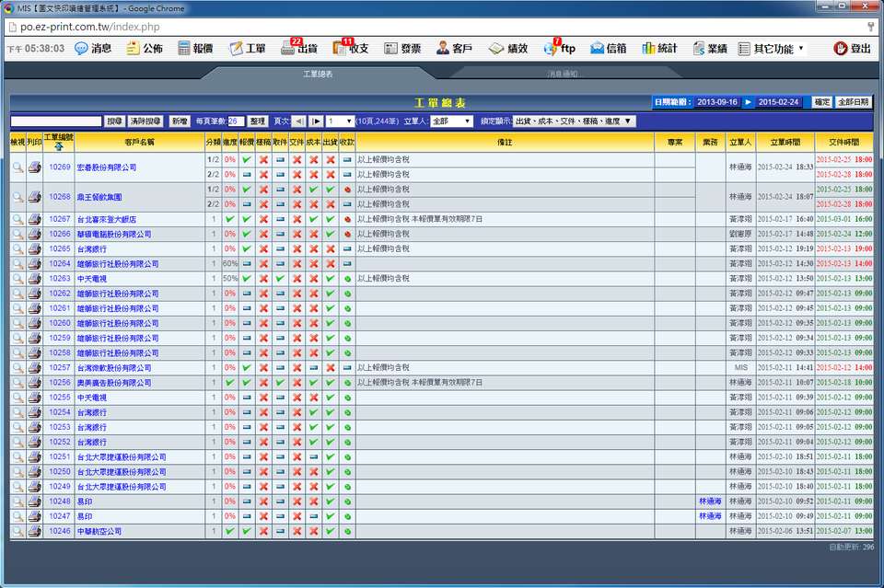Open the 鎖定顯示 columns dropdown
Screen dimensions: 884x588
[573, 121]
